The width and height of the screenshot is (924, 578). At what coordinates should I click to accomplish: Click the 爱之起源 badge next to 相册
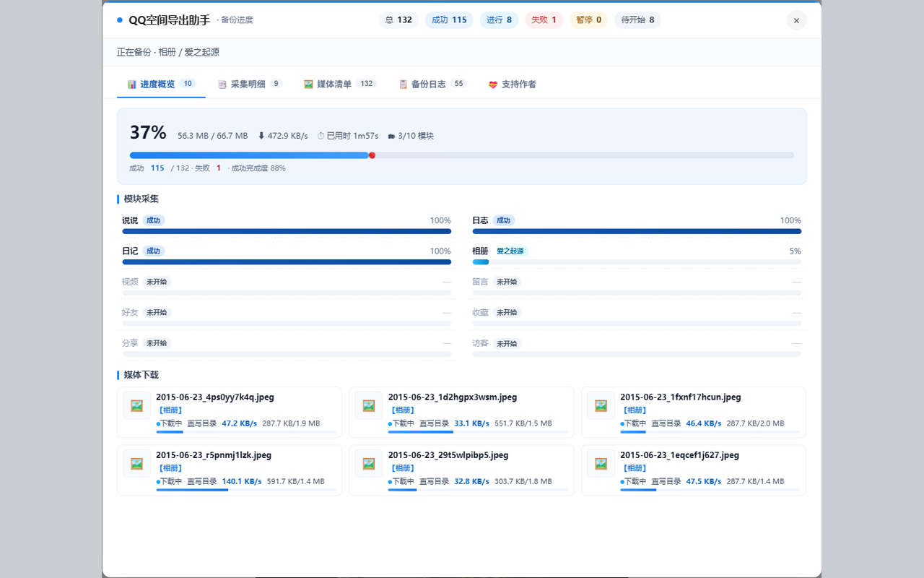(510, 251)
